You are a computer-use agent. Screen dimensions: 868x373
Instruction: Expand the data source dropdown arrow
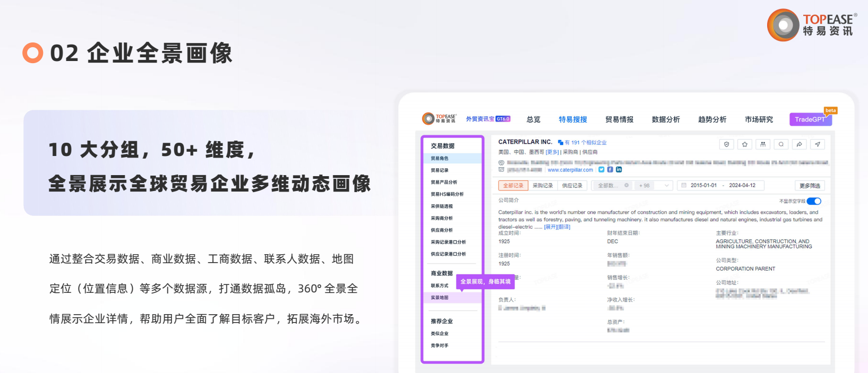click(667, 186)
